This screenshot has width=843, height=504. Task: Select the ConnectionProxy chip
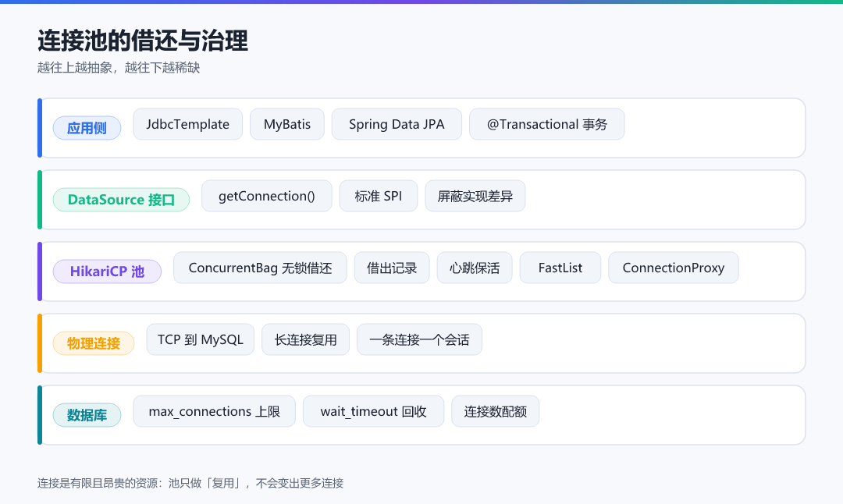point(674,268)
